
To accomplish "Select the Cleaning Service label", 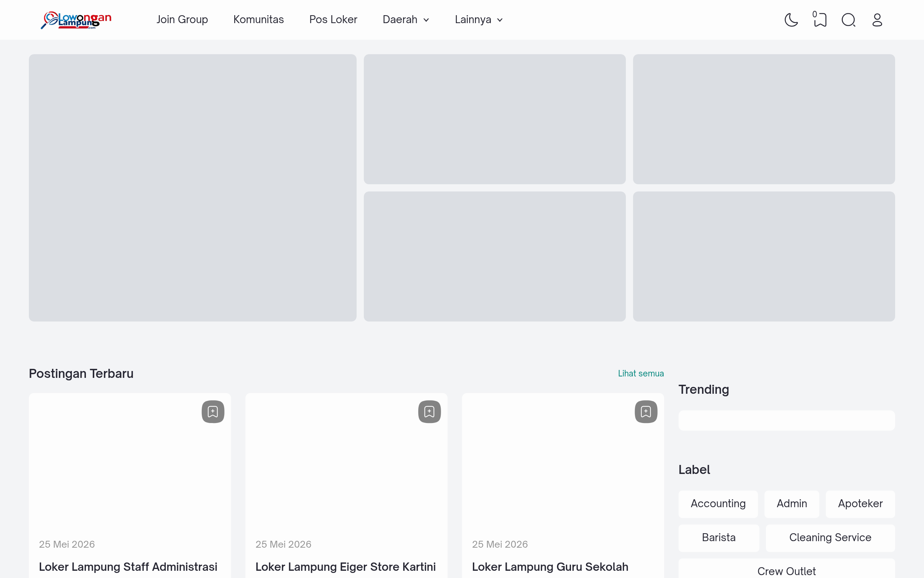I will 830,538.
